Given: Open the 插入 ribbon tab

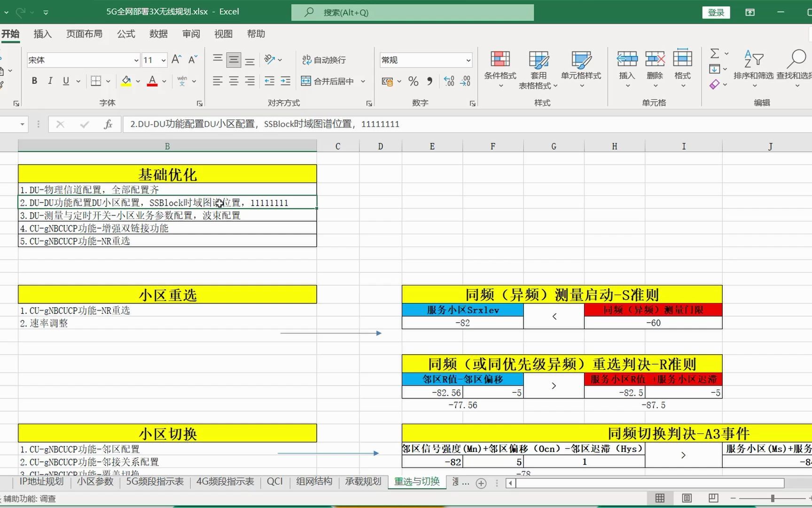Looking at the screenshot, I should (x=42, y=34).
